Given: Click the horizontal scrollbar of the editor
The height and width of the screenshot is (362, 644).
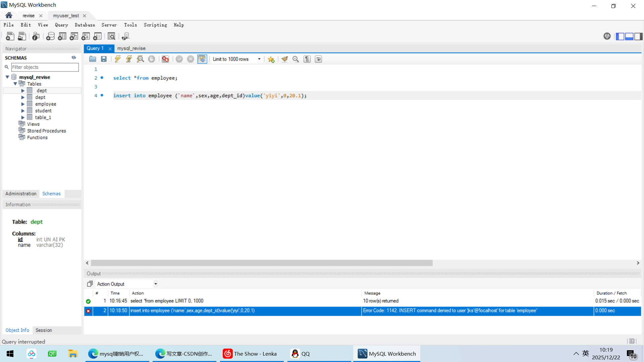Looking at the screenshot, I should [262, 263].
